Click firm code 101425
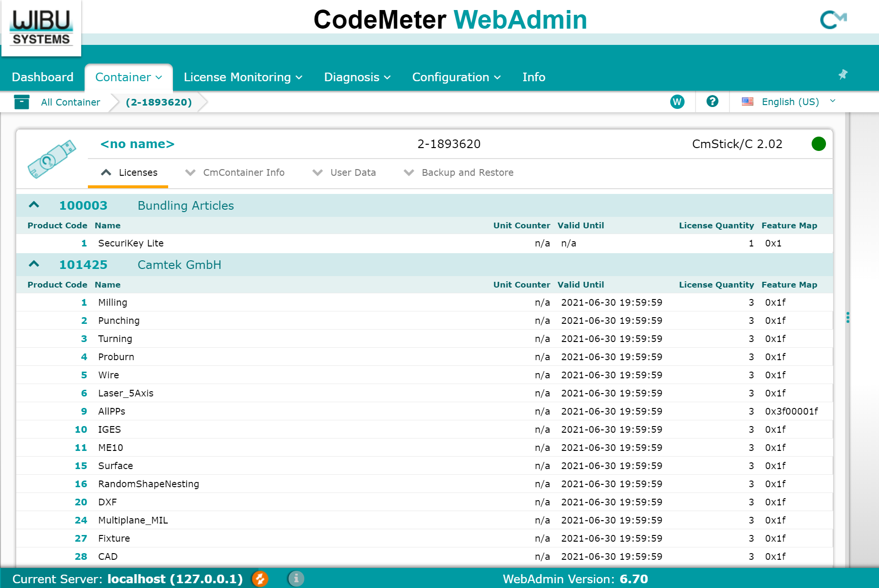The image size is (879, 588). pos(83,265)
